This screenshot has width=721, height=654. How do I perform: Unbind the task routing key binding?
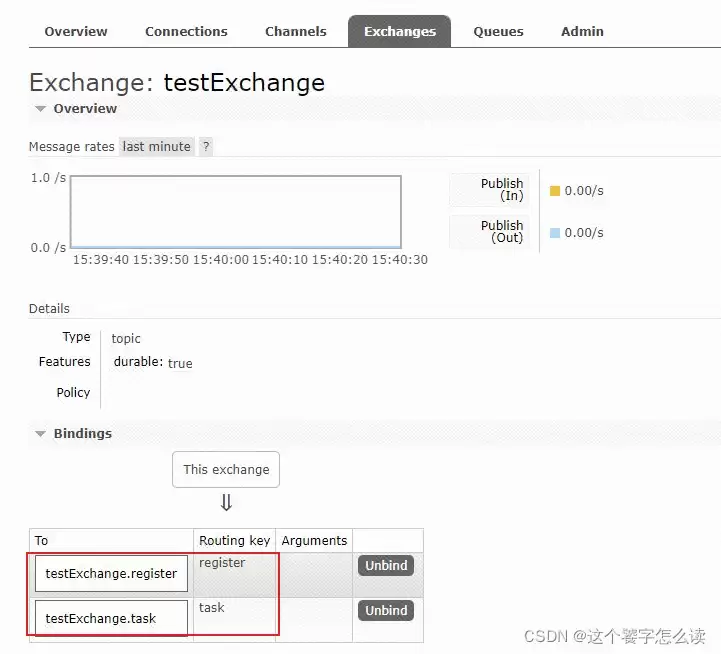tap(386, 610)
